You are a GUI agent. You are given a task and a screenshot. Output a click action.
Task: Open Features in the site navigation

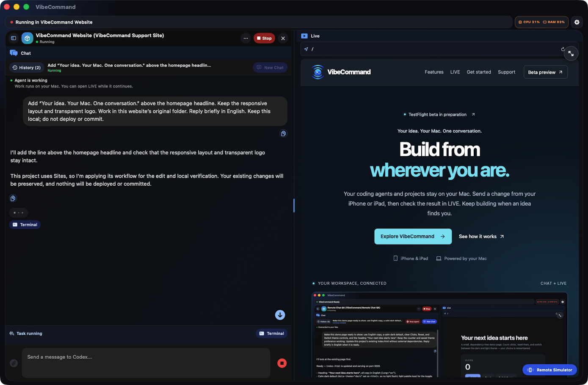[434, 72]
